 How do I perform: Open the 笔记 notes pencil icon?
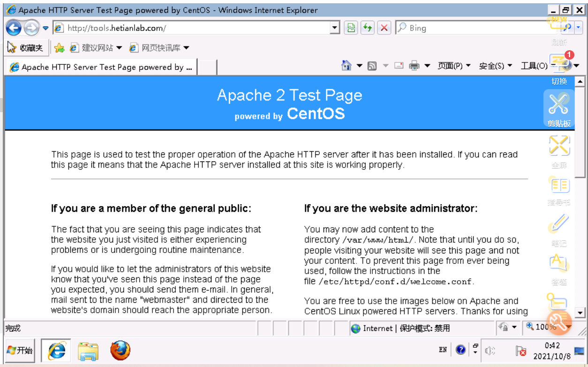559,230
